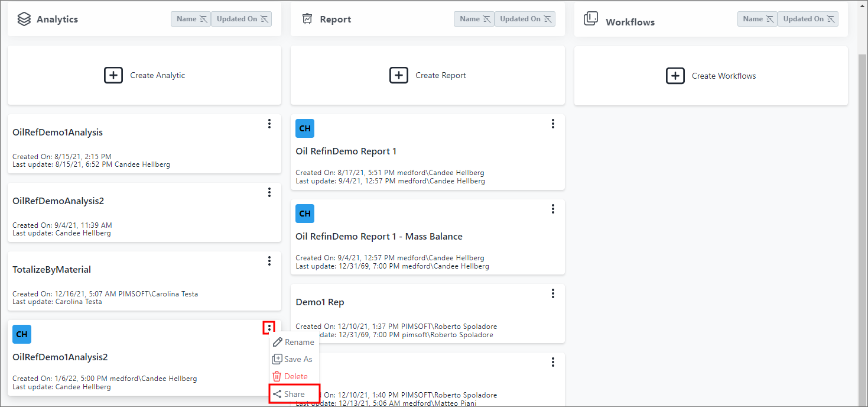Open Oil RefinDemo Report 1 - Mass Balance
This screenshot has width=868, height=407.
point(379,237)
